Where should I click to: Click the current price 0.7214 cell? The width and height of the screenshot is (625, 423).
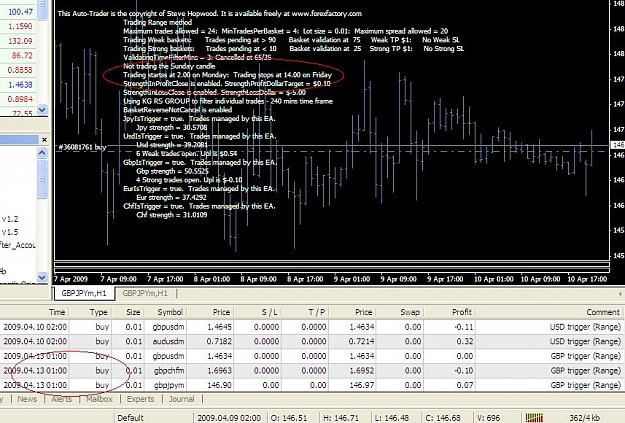click(362, 342)
